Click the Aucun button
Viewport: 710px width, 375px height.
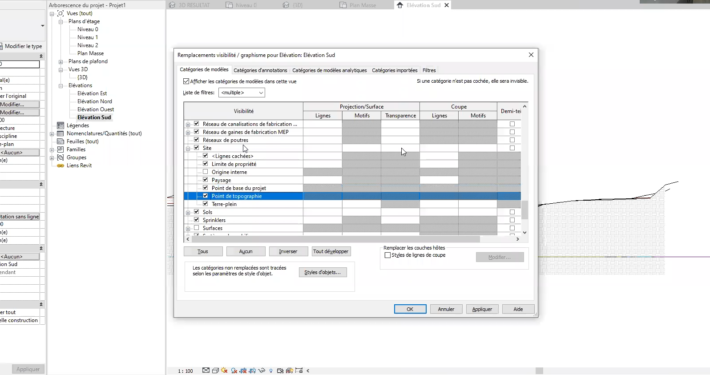tap(245, 251)
